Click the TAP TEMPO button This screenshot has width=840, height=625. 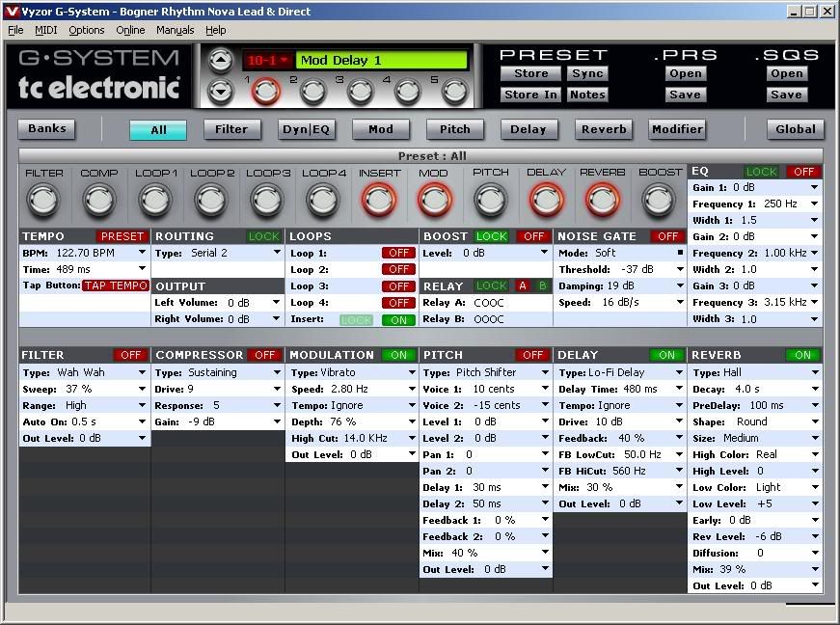116,285
